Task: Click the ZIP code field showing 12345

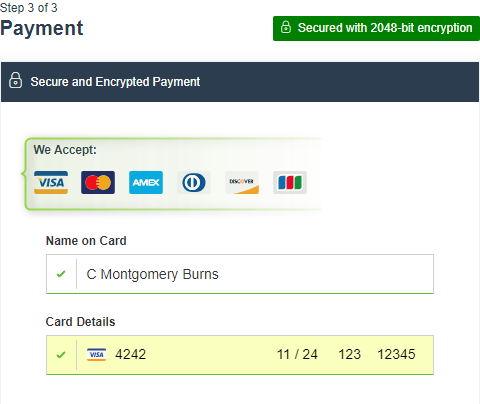Action: click(396, 354)
